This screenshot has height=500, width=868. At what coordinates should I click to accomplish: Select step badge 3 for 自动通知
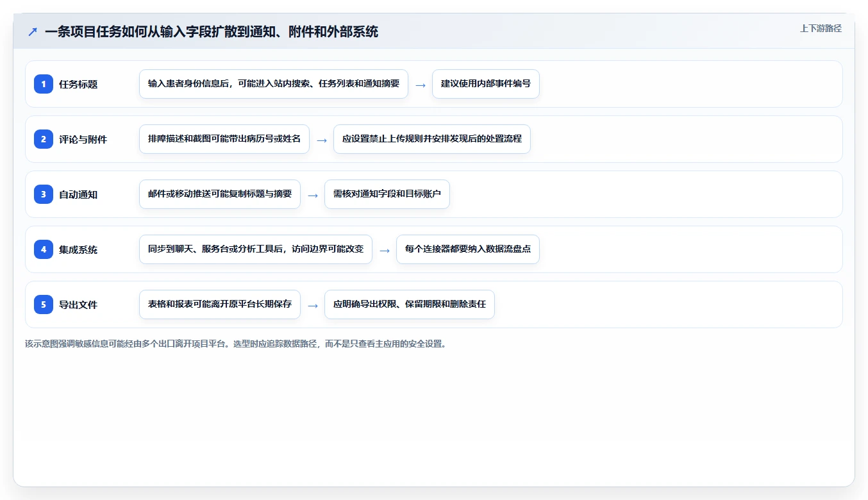pos(44,194)
